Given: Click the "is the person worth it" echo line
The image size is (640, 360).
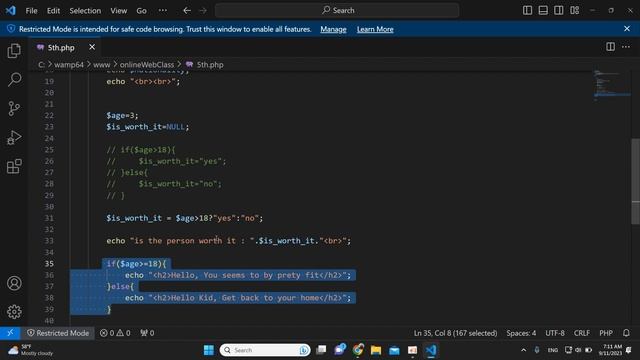Looking at the screenshot, I should [x=229, y=241].
